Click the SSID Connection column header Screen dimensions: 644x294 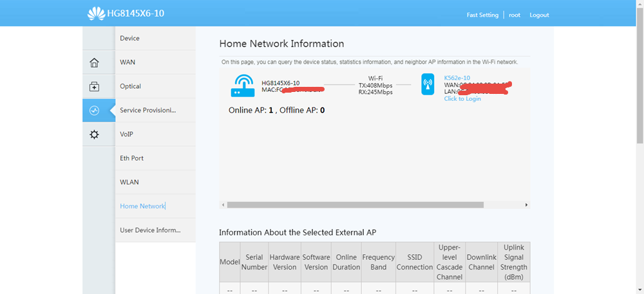(415, 262)
